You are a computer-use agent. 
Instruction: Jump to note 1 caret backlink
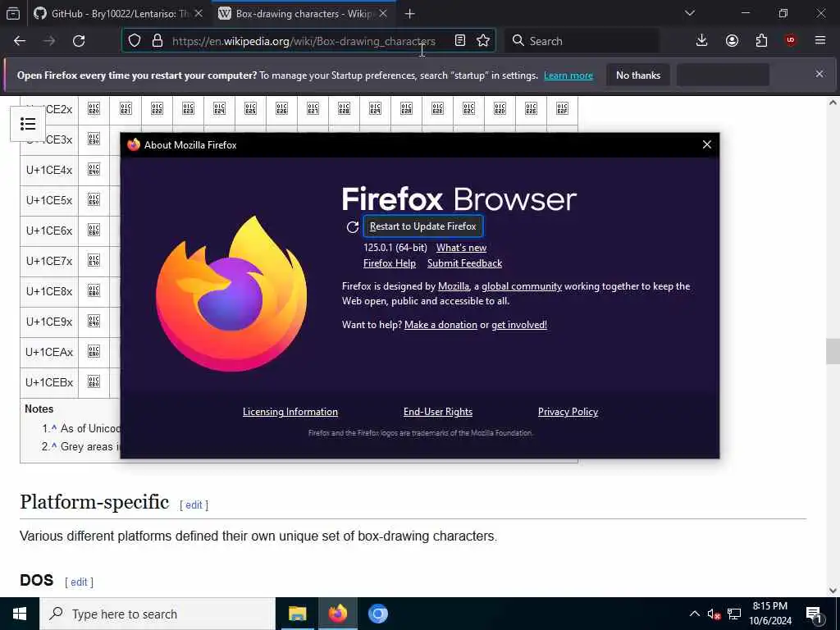[x=54, y=427]
